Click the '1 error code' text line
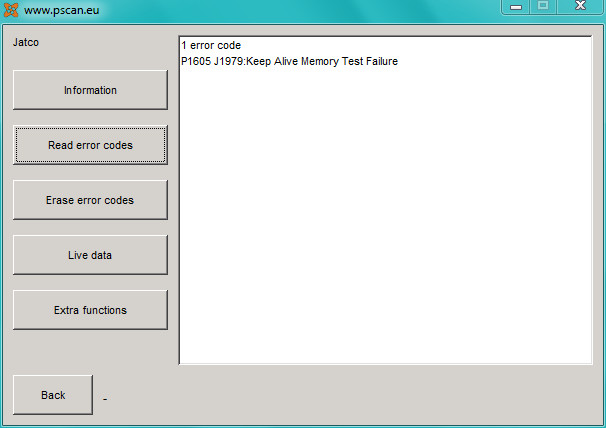Screen dimensions: 606x428 [x=211, y=45]
